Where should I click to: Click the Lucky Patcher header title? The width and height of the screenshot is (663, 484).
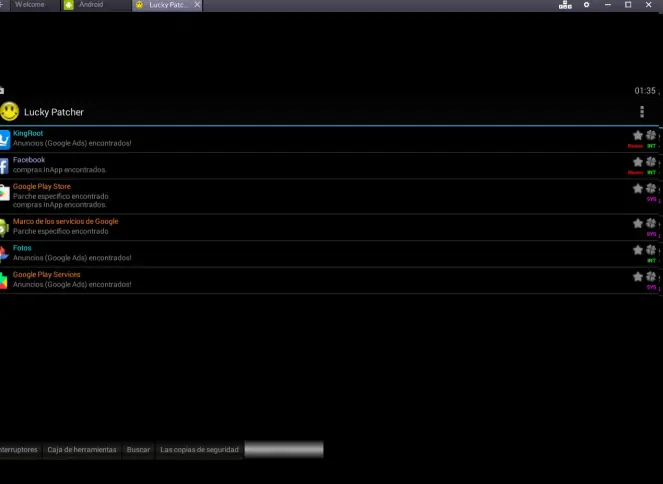pyautogui.click(x=54, y=112)
